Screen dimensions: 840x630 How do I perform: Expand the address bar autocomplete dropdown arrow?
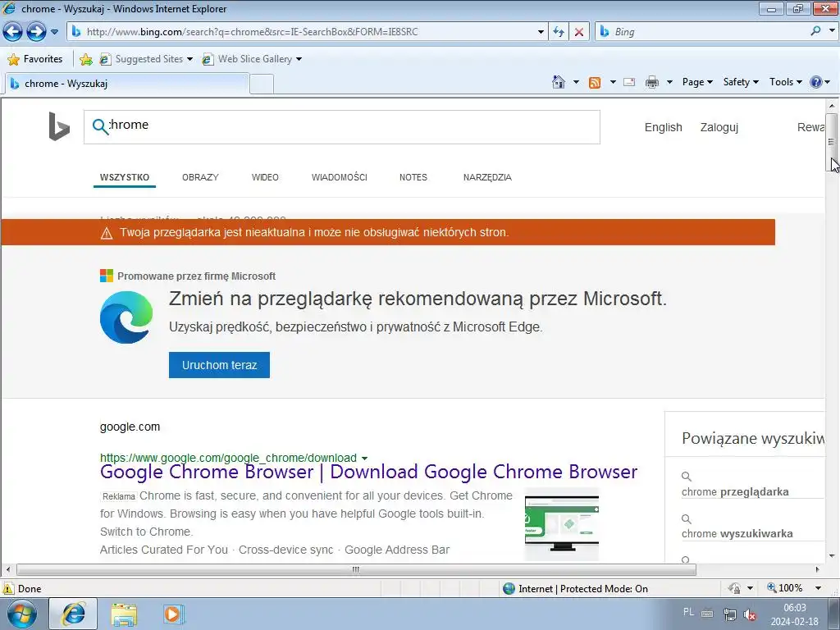pos(541,32)
